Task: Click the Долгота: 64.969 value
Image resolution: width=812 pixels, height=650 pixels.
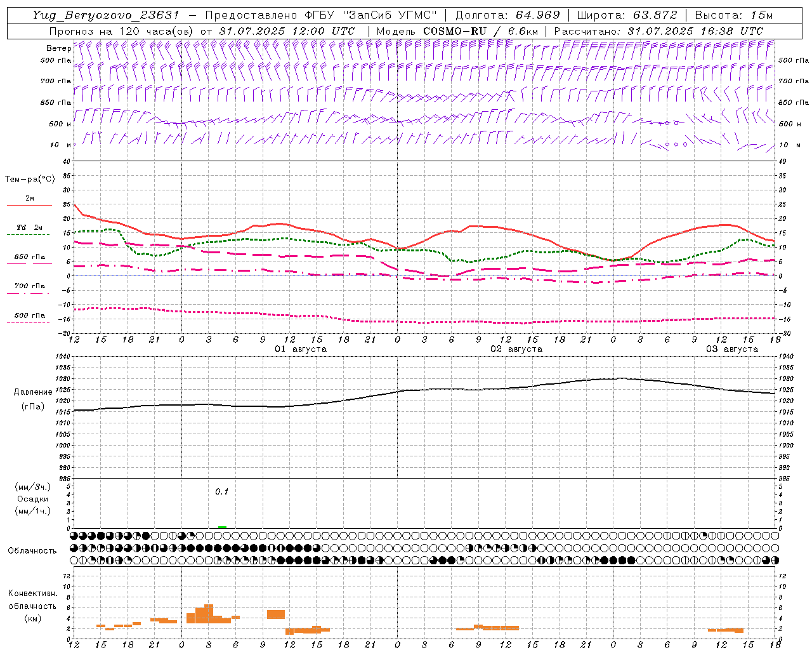Action: 507,15
